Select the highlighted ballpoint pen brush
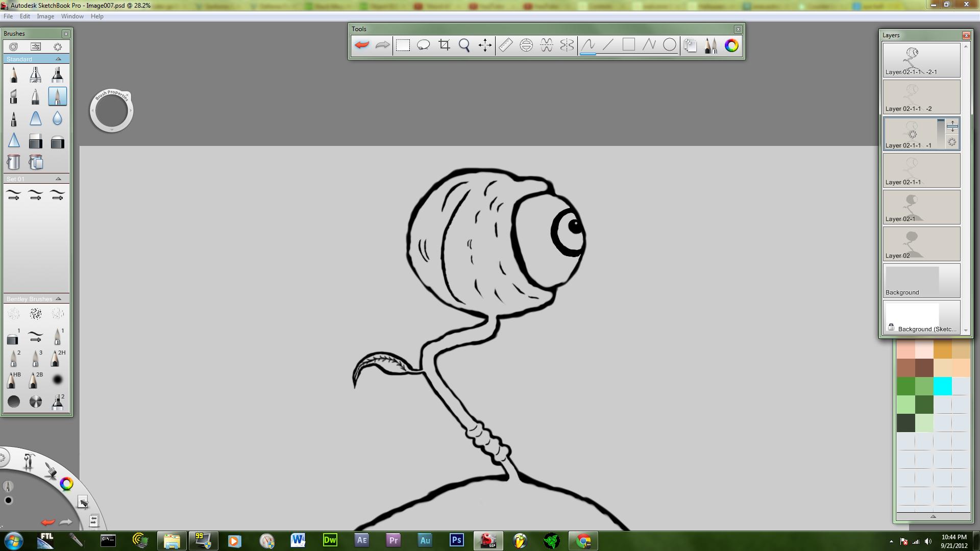The width and height of the screenshot is (980, 551). [57, 96]
